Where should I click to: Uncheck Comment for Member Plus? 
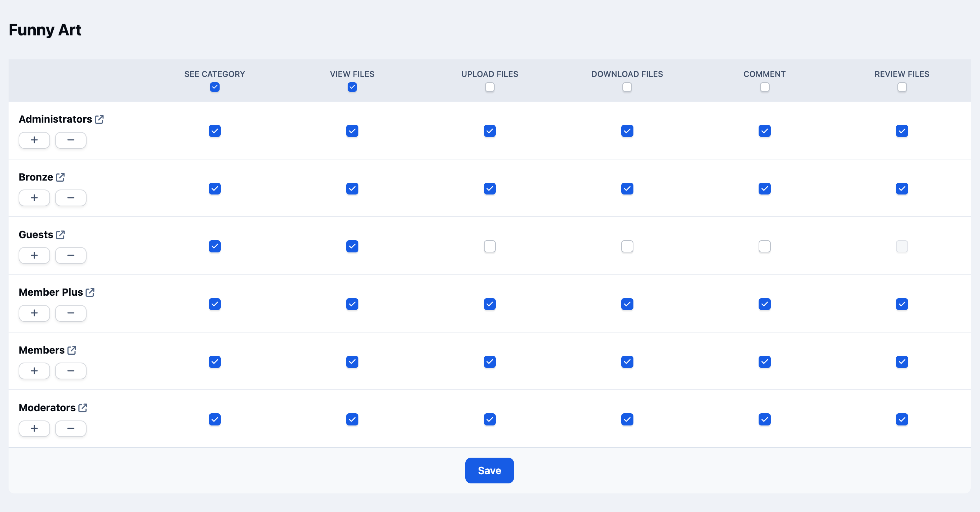[765, 304]
